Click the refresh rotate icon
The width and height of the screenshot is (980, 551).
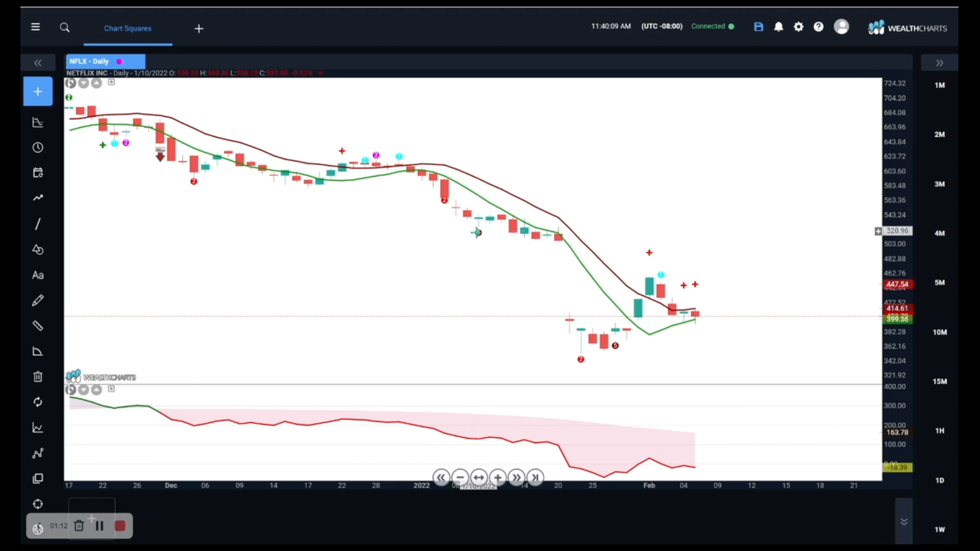pos(38,402)
